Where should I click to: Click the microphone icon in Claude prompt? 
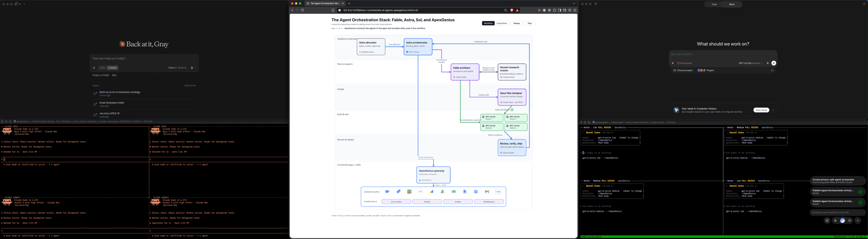(192, 68)
